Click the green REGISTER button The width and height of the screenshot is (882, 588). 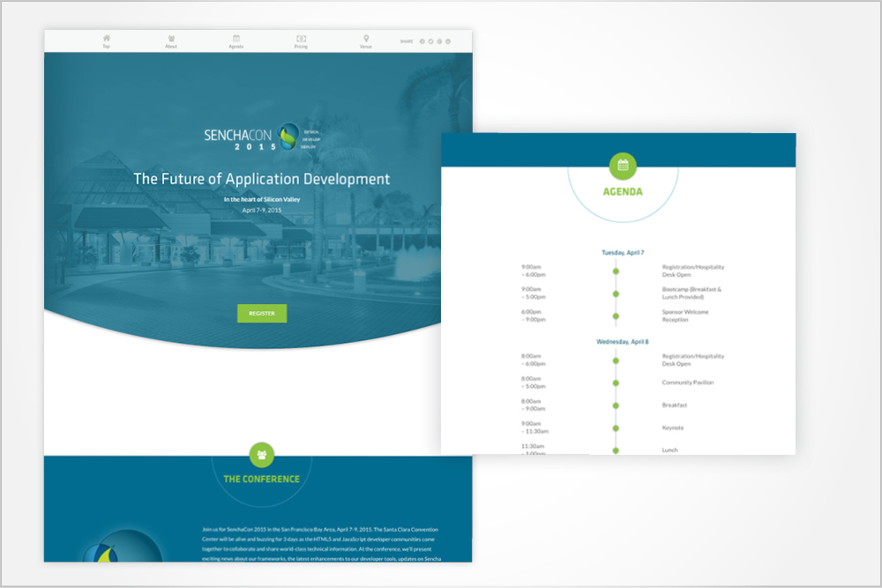(x=262, y=313)
